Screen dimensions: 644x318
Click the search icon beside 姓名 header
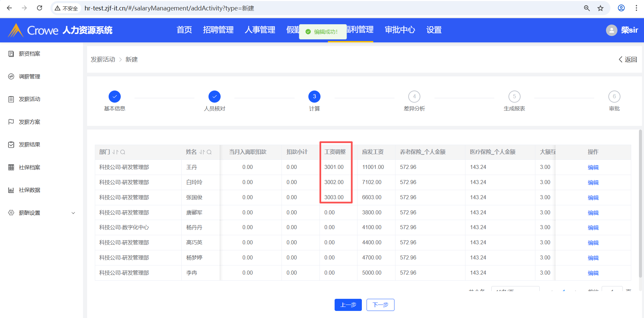[209, 152]
